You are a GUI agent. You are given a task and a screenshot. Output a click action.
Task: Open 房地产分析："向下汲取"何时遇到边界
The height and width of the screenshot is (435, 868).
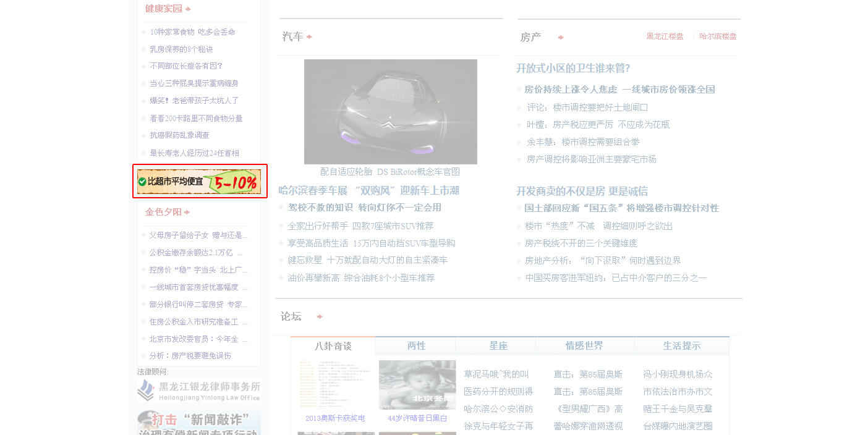pos(603,261)
